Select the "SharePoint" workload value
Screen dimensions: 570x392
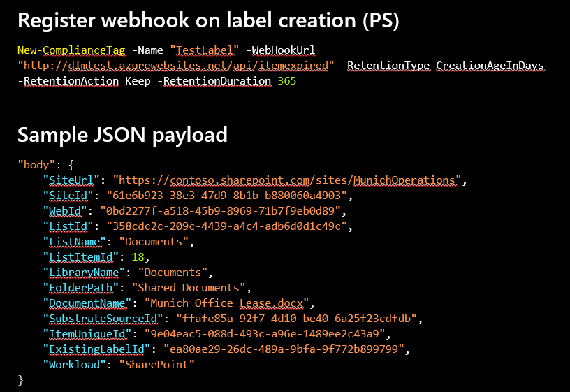click(157, 364)
